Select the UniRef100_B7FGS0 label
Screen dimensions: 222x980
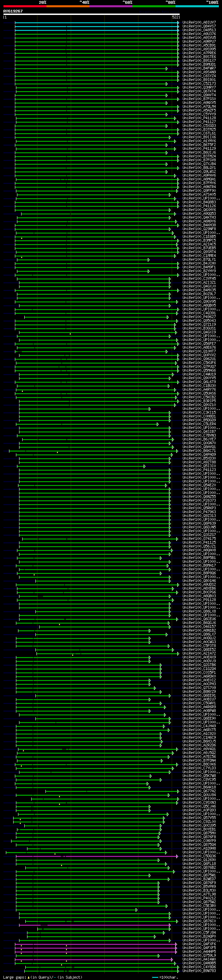click(199, 99)
